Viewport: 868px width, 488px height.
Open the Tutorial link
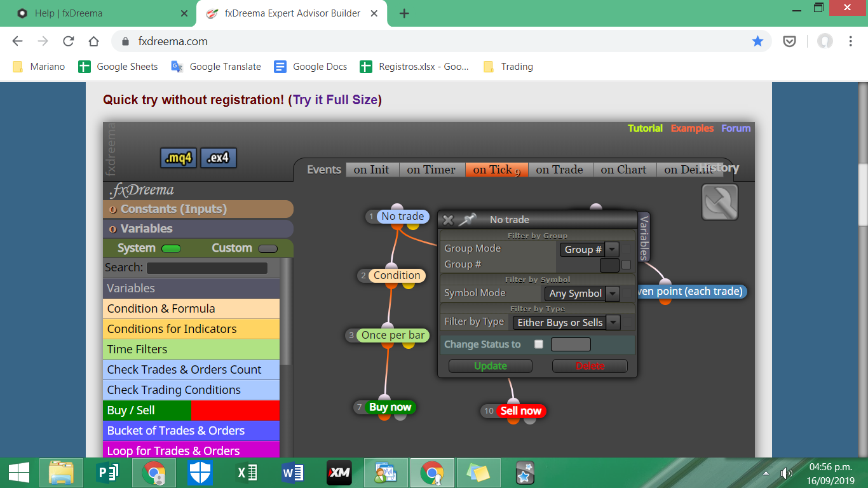click(645, 128)
